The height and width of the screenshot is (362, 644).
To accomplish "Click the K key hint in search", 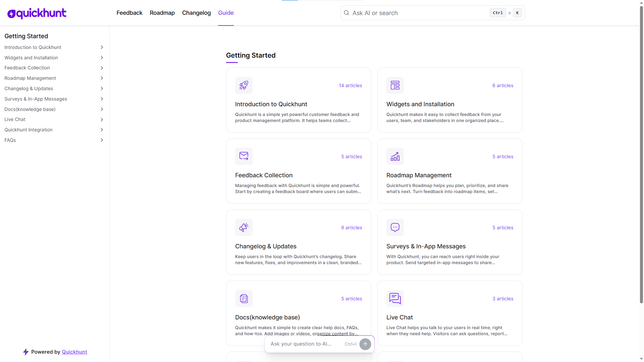I will [517, 13].
